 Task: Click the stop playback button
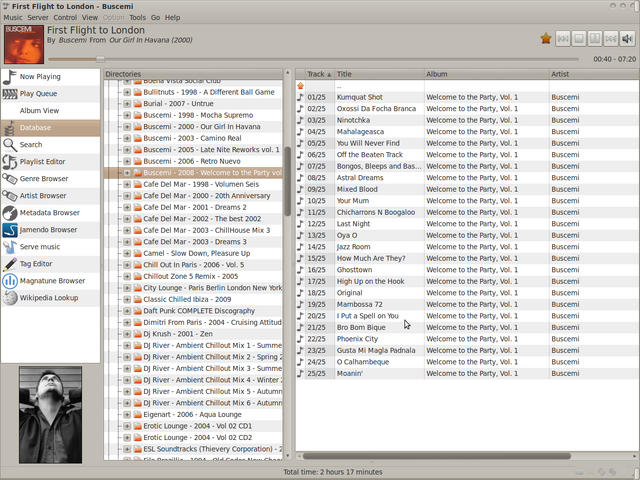pos(579,39)
